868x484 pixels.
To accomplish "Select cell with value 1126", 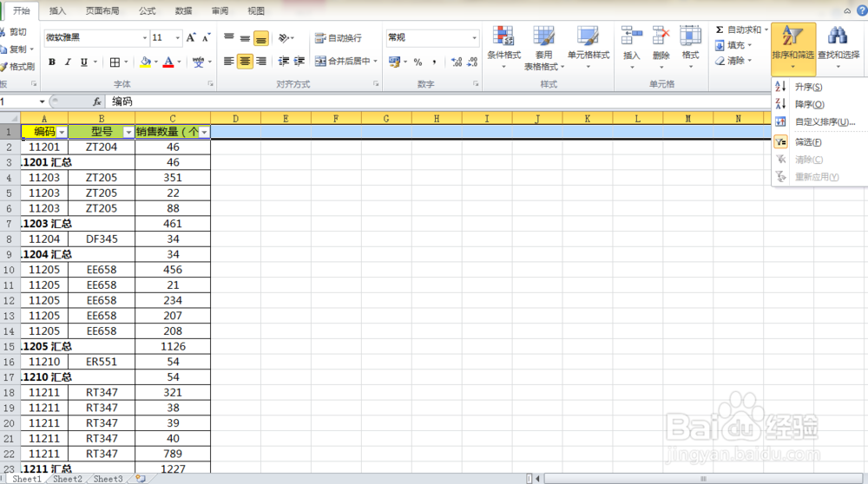I will pos(173,346).
